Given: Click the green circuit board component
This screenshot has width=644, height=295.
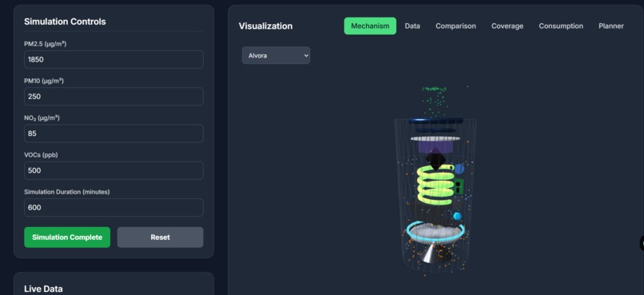Looking at the screenshot, I should [459, 186].
